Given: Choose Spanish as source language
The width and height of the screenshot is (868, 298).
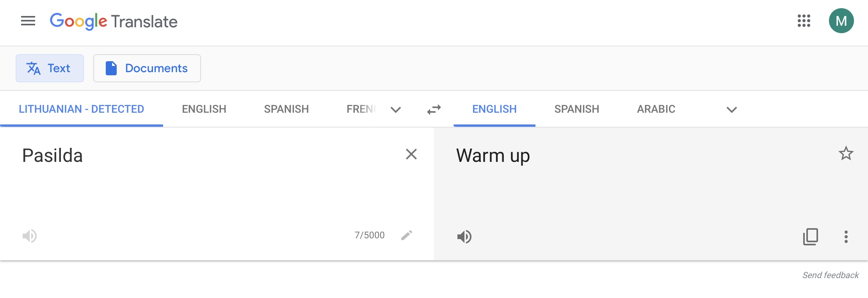Looking at the screenshot, I should 286,109.
